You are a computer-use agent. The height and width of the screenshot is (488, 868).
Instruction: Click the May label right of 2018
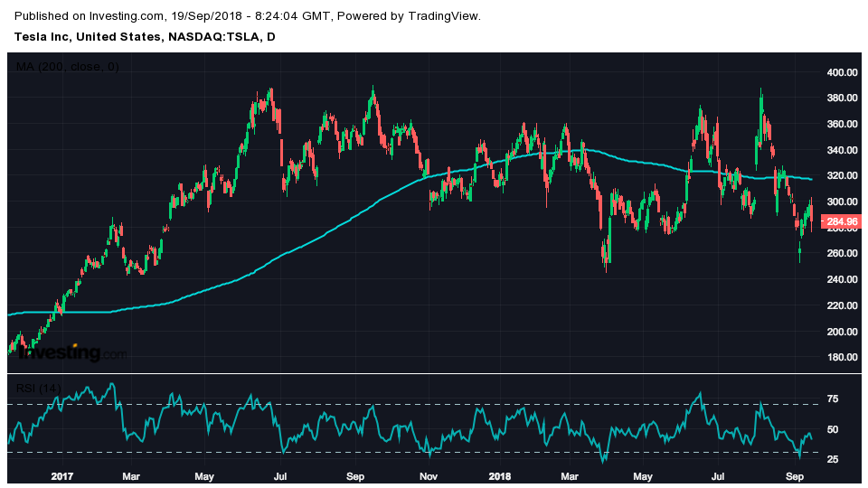(643, 476)
